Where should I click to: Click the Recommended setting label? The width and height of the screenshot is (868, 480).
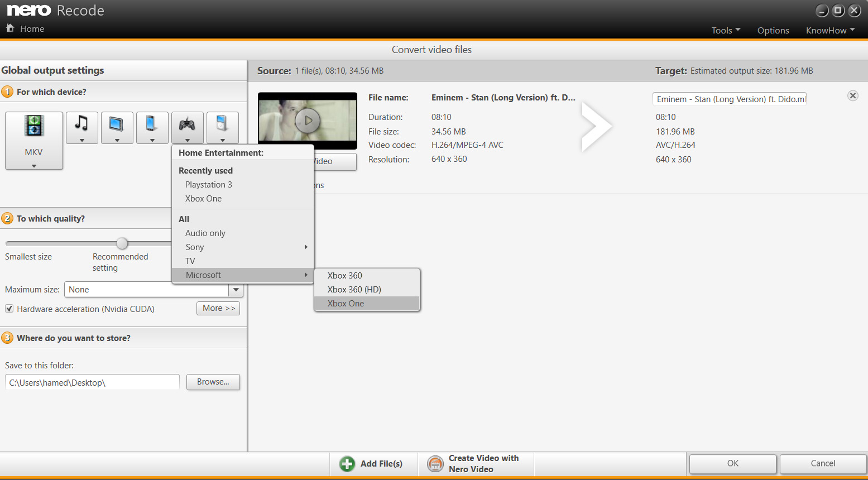[x=121, y=262]
